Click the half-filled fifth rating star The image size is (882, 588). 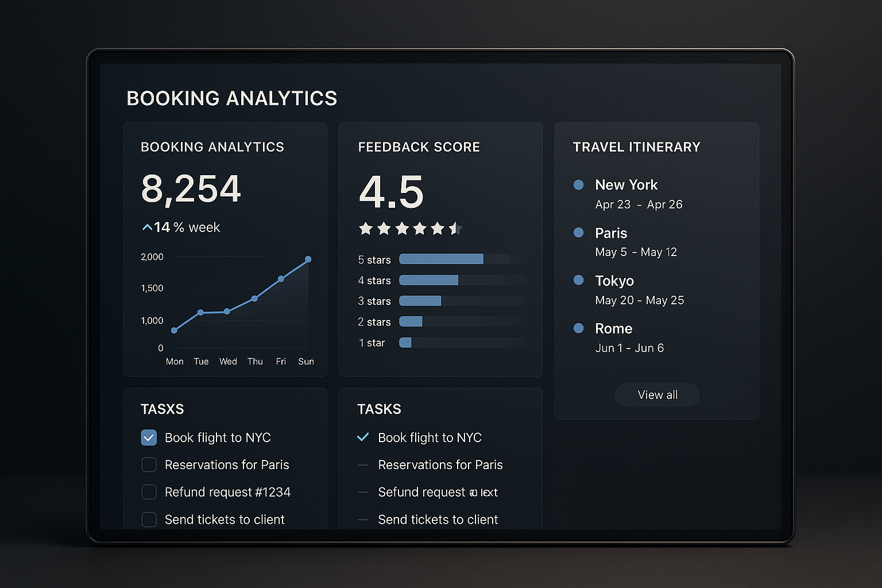coord(455,229)
